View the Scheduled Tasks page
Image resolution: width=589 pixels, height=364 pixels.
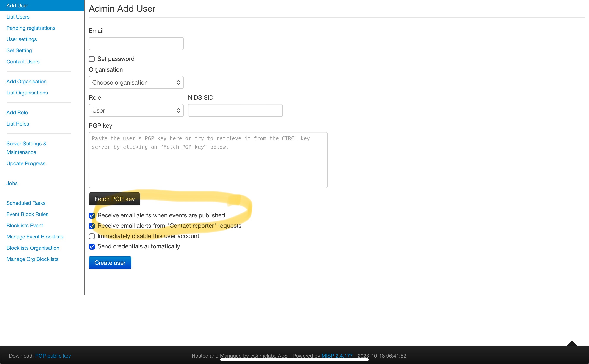pyautogui.click(x=26, y=203)
